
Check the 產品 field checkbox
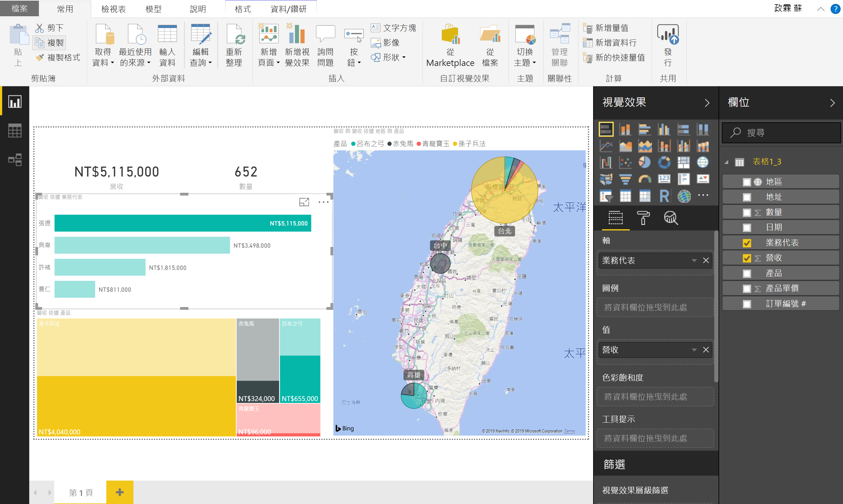[x=747, y=273]
